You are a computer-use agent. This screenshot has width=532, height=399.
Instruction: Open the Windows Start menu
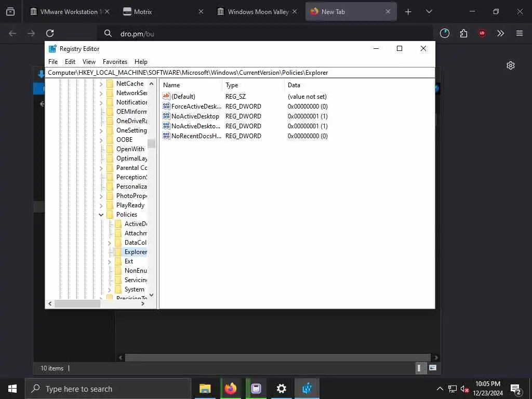coord(12,389)
